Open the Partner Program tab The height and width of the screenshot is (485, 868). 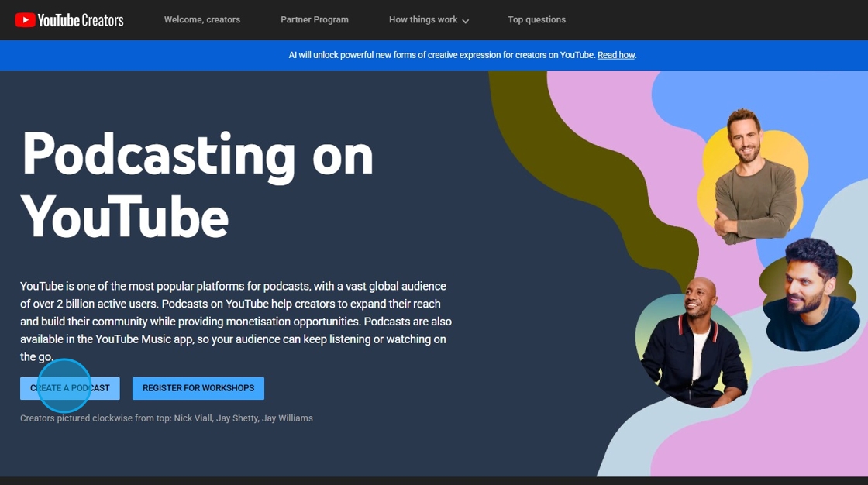tap(315, 20)
